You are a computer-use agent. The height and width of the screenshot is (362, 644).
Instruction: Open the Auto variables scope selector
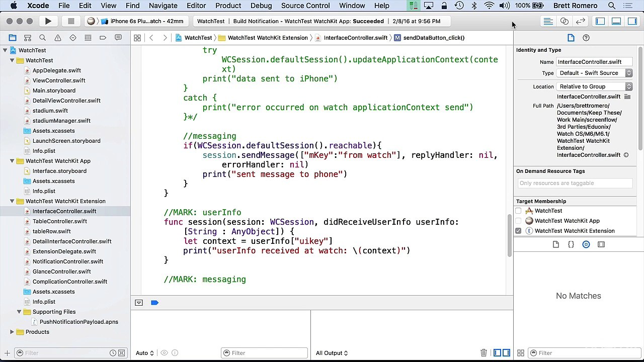[144, 353]
